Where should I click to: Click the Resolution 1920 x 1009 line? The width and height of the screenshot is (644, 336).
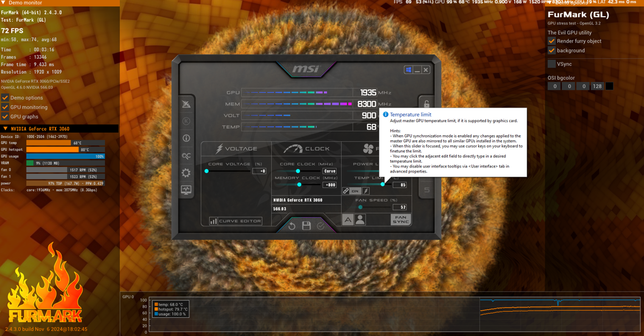point(31,72)
